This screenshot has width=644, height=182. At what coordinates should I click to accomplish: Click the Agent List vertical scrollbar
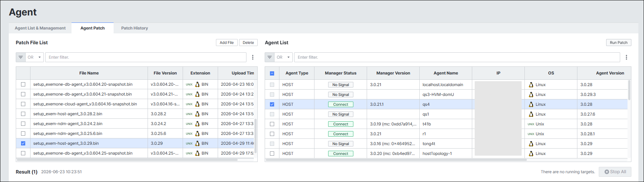click(x=629, y=91)
